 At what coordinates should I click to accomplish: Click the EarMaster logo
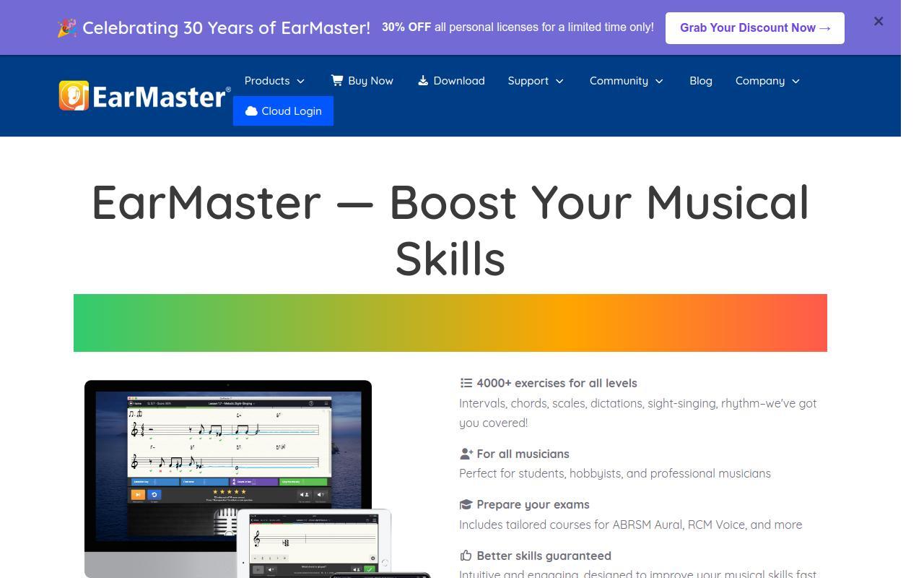coord(144,95)
